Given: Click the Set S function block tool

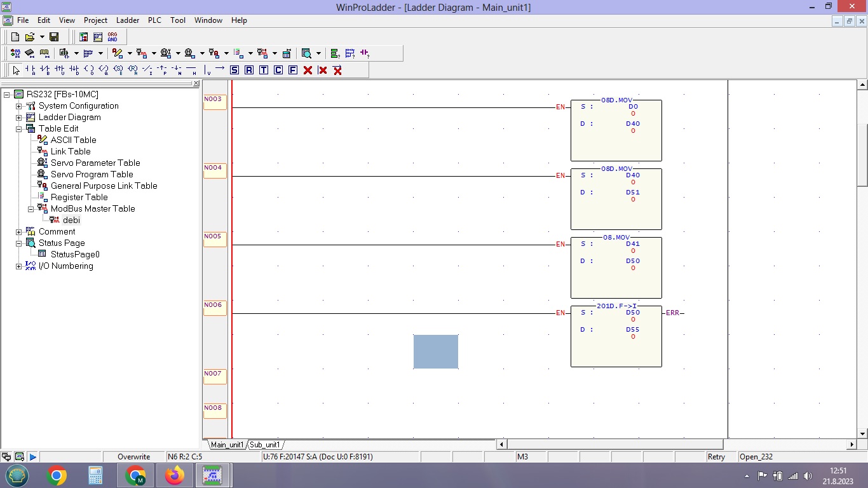Looking at the screenshot, I should [234, 70].
